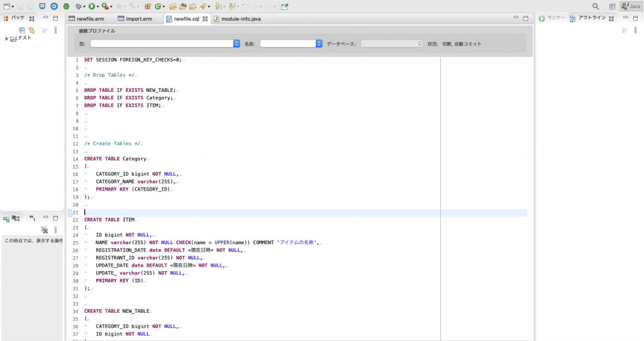Click the Debug bug icon in toolbar

(79, 6)
